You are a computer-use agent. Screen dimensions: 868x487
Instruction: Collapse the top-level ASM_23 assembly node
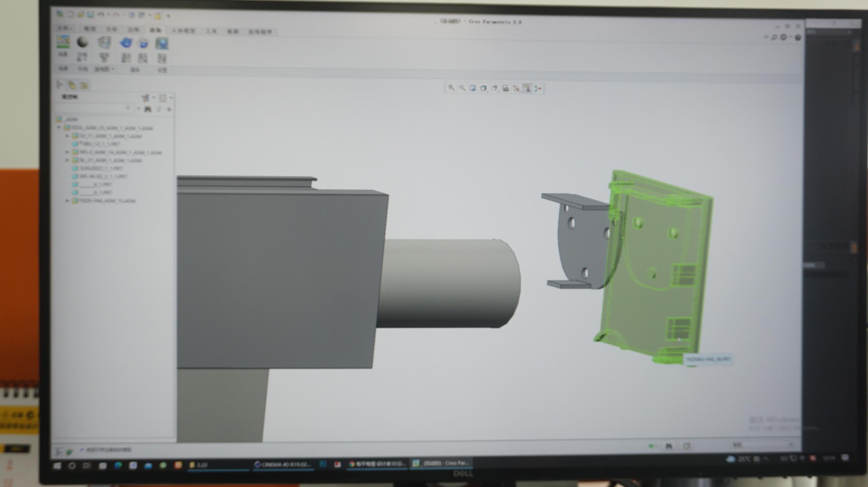[59, 127]
